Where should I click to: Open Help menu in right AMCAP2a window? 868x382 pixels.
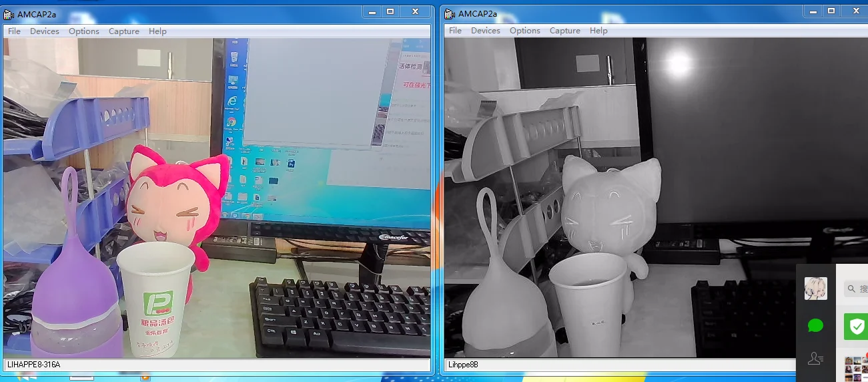(598, 31)
